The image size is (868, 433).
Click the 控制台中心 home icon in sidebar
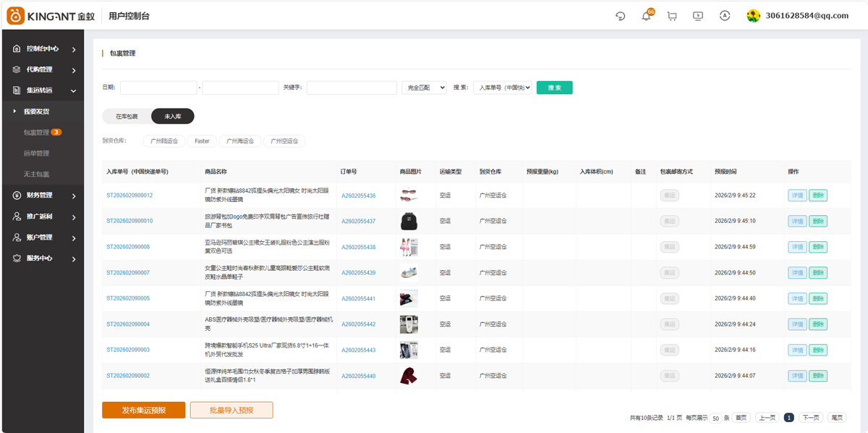[17, 49]
